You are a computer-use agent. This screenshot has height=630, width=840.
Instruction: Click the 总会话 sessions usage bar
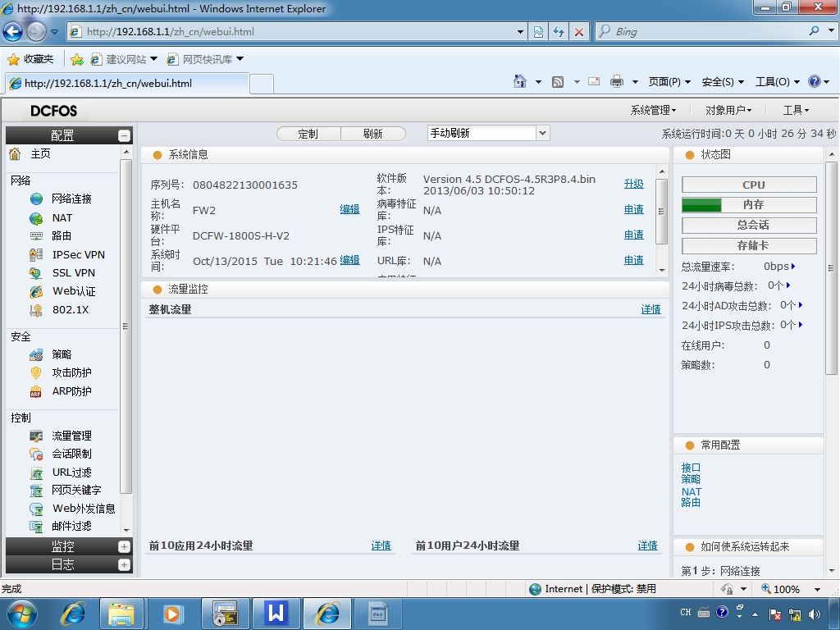coord(749,225)
